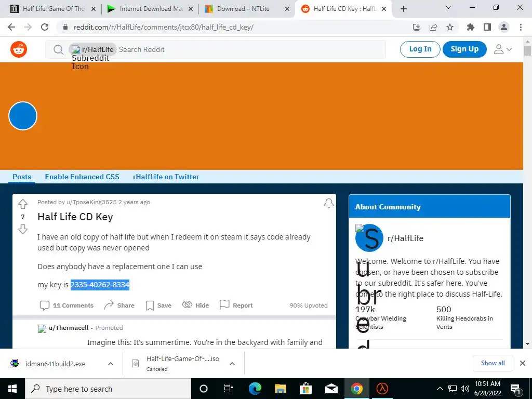Viewport: 532px width, 399px height.
Task: Open Cortana circle icon on taskbar
Action: pos(204,389)
